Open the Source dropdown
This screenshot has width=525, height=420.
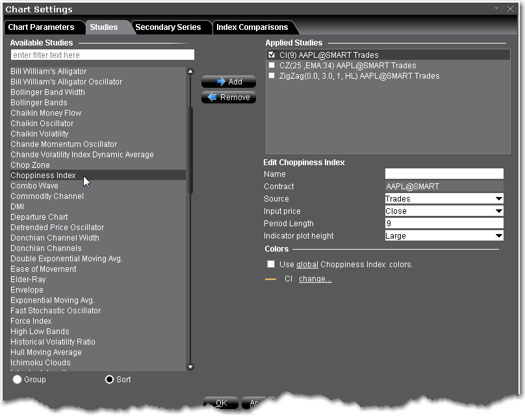point(444,199)
